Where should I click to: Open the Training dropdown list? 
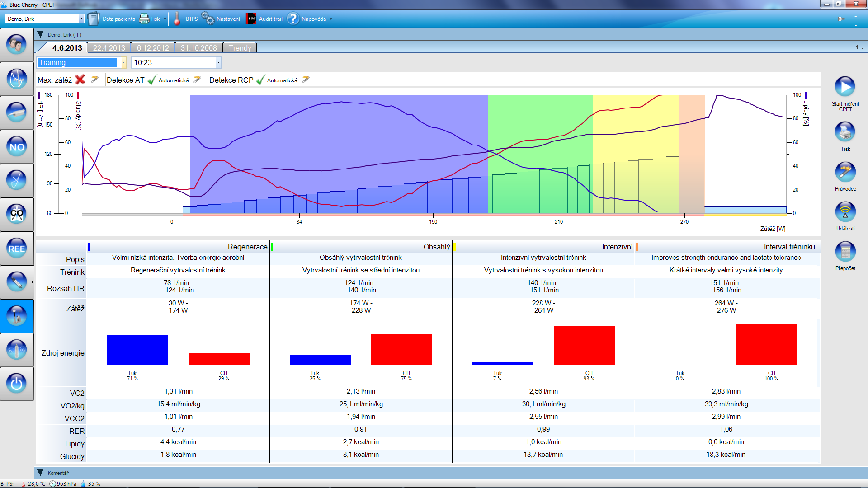coord(123,63)
